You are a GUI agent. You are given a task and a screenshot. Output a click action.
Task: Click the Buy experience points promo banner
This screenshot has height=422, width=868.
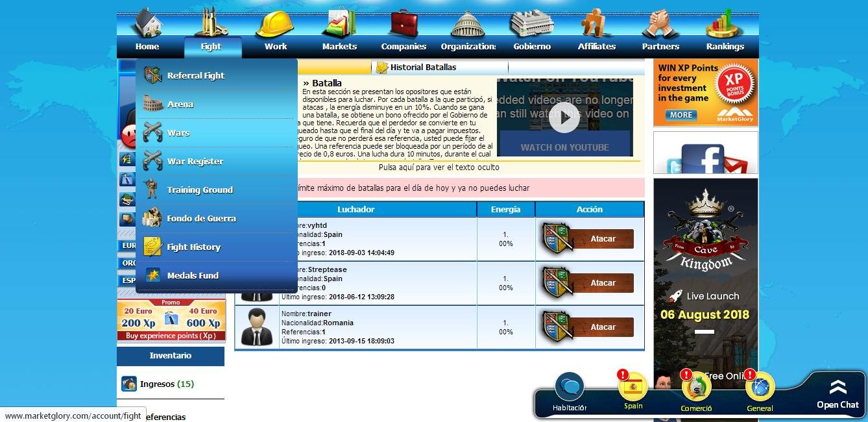click(171, 320)
